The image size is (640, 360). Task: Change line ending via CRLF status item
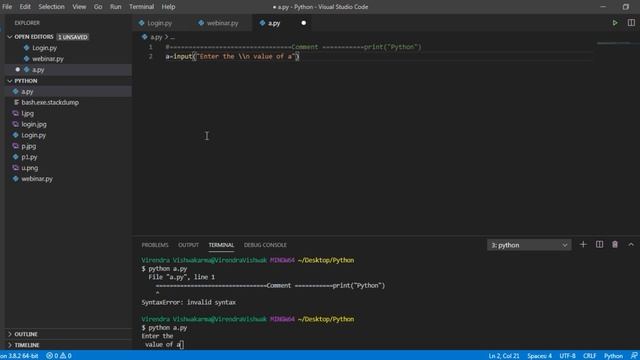click(589, 356)
